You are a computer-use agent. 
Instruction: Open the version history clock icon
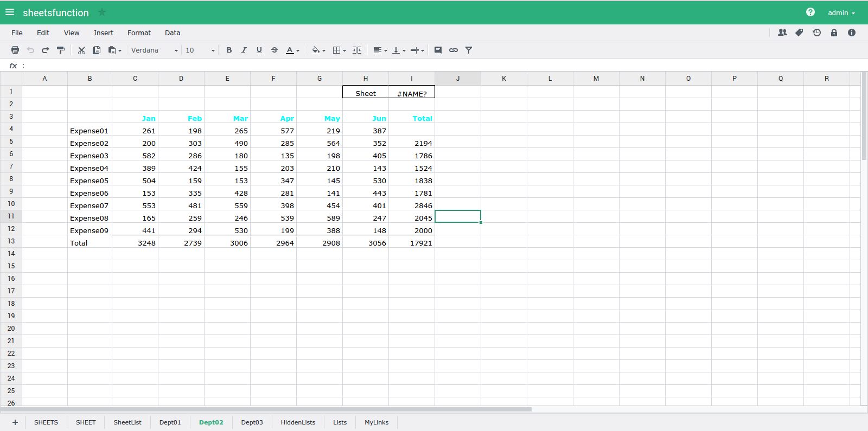click(816, 33)
